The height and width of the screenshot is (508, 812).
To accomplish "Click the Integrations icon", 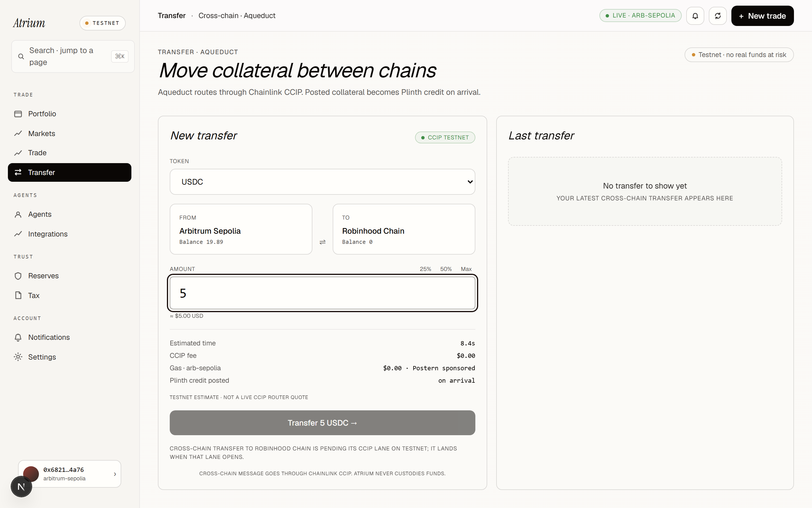I will 18,234.
